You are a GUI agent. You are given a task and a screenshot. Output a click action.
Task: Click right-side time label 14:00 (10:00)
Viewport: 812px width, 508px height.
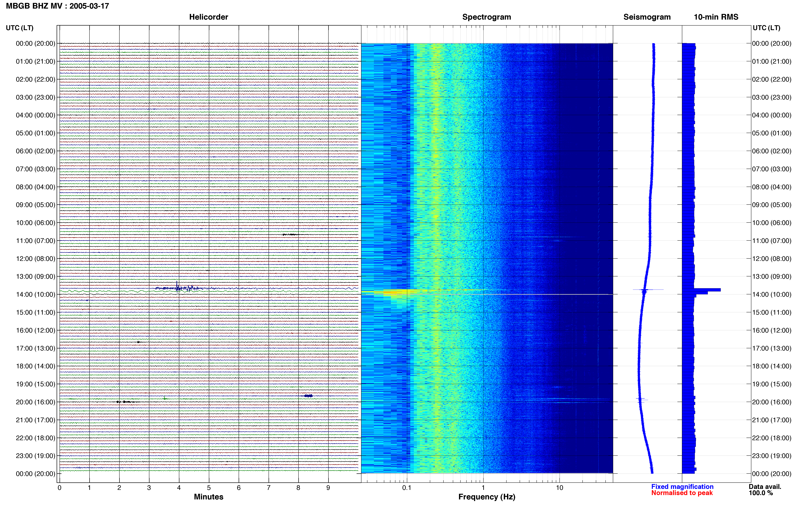click(771, 295)
